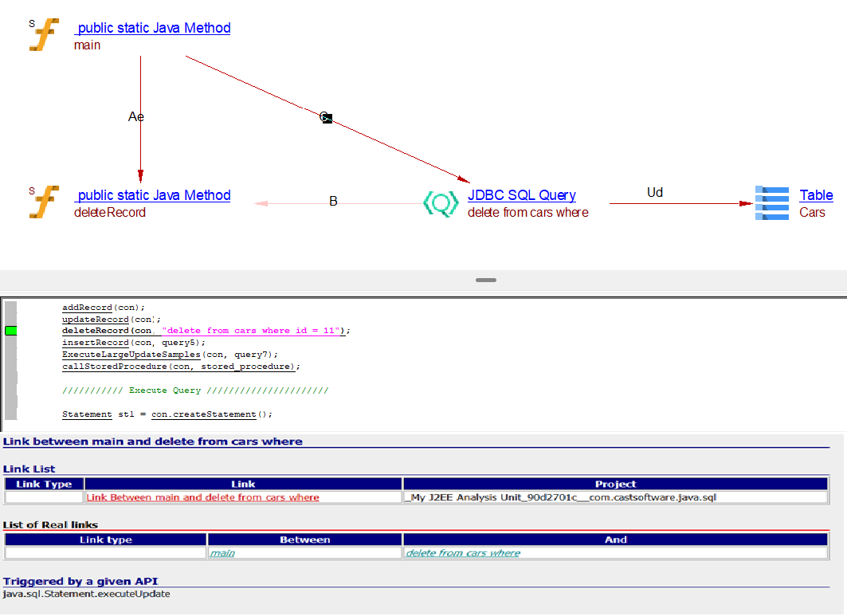Image resolution: width=847 pixels, height=616 pixels.
Task: Click the 'main' link in Real links table
Action: click(x=222, y=553)
